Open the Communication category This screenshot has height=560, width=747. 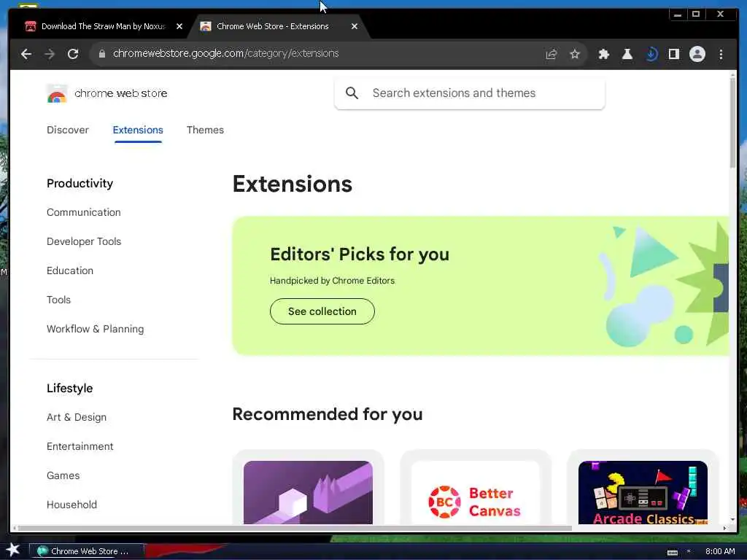[83, 212]
